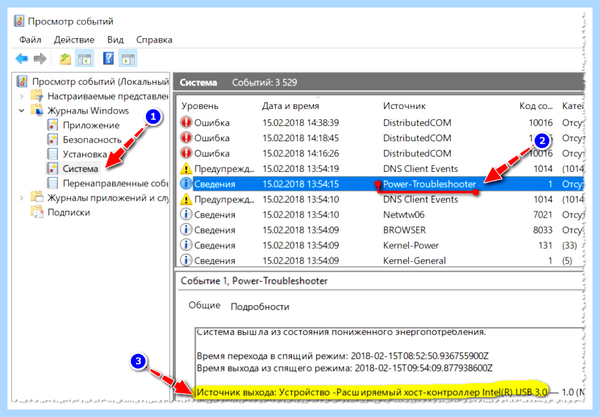
Task: Expand the Настраиваемые представления node
Action: [x=22, y=96]
